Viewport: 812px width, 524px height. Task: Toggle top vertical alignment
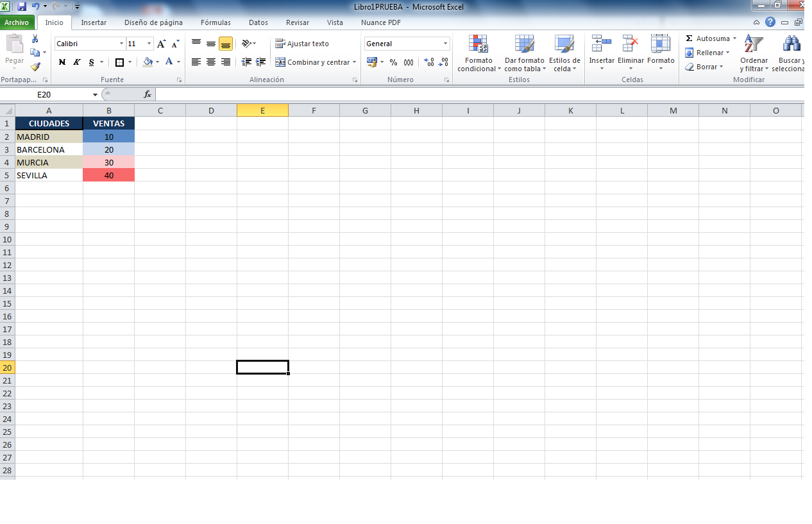(x=196, y=44)
